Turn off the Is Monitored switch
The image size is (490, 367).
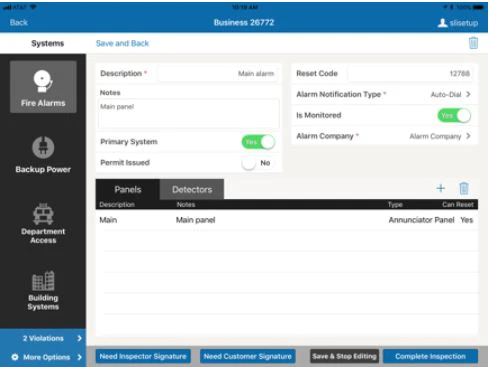[454, 116]
